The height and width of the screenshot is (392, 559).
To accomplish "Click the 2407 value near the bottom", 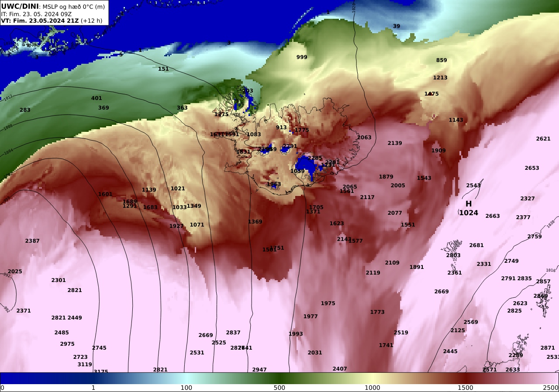I will pos(340,369).
